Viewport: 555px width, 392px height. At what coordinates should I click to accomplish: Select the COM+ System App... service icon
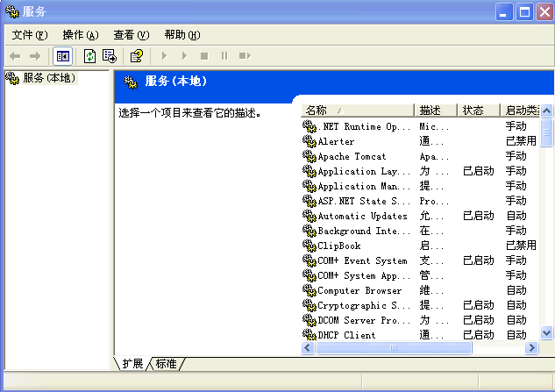click(x=309, y=275)
